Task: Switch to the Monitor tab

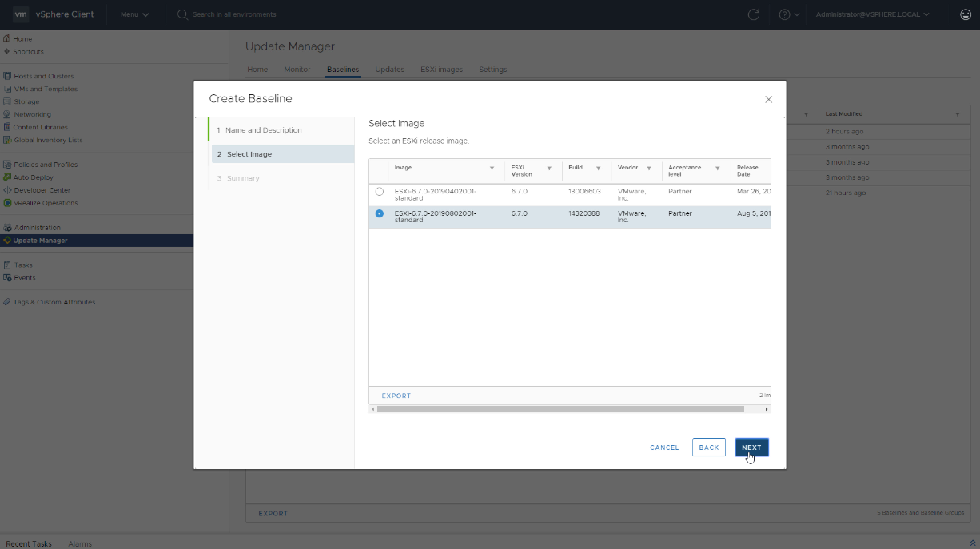Action: point(297,70)
